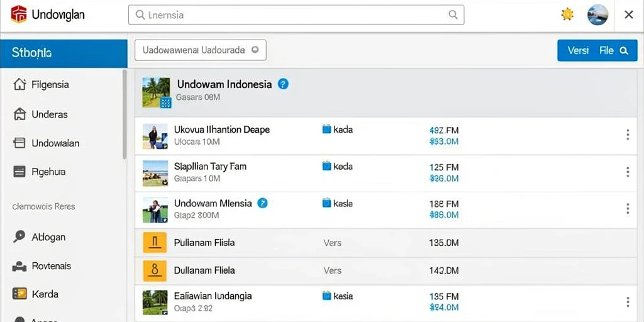Click the Karda card icon
Image resolution: width=644 pixels, height=322 pixels.
[x=19, y=294]
